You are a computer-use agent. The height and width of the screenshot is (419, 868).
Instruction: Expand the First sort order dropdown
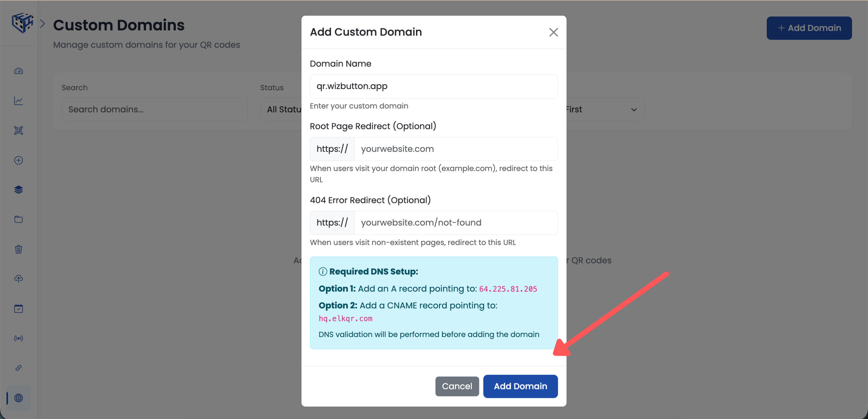click(x=603, y=109)
